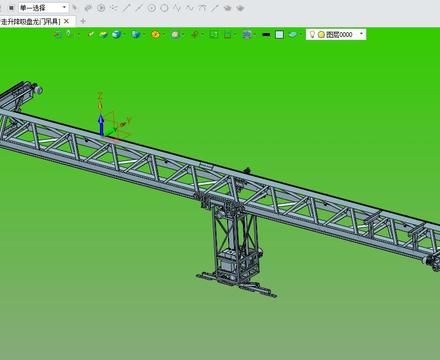Click the yellow circle layer status icon
Image resolution: width=440 pixels, height=360 pixels.
(321, 34)
